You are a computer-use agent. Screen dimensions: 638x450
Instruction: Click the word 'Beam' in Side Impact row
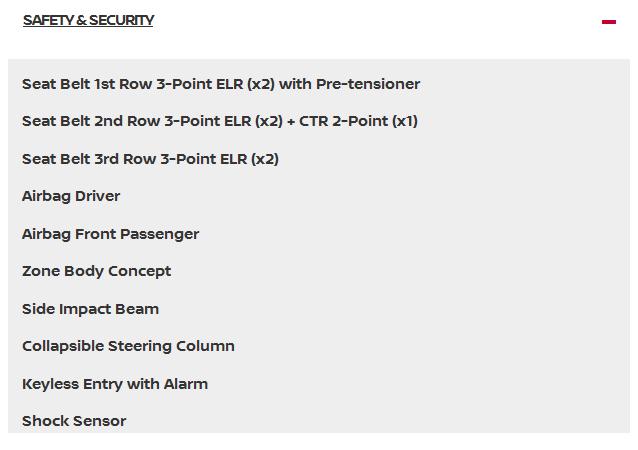pyautogui.click(x=138, y=309)
